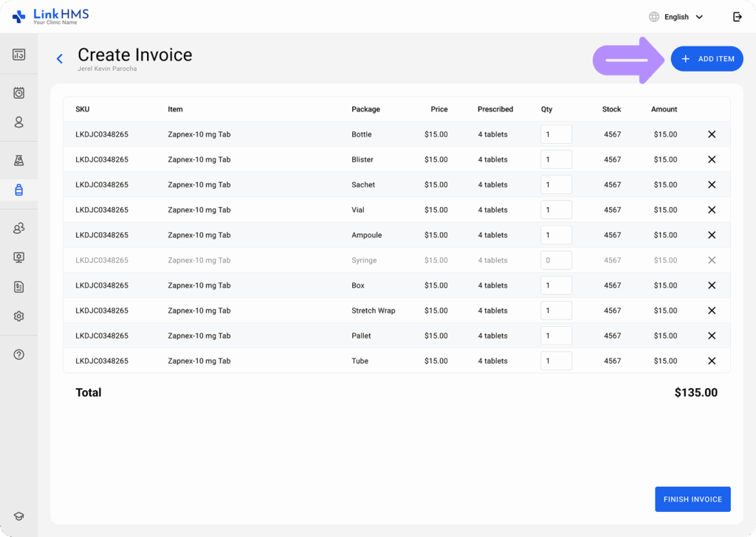The image size is (756, 537).
Task: Edit quantity field for Syringe row
Action: tap(556, 260)
